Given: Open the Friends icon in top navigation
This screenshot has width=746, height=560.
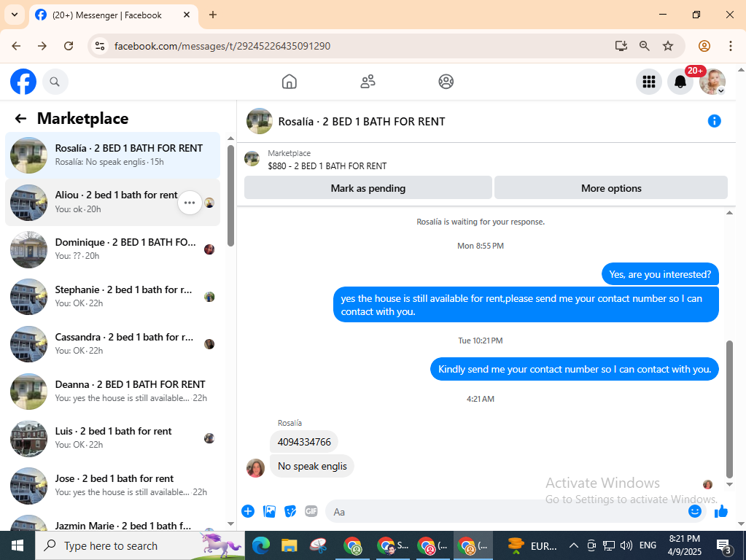Looking at the screenshot, I should point(368,82).
